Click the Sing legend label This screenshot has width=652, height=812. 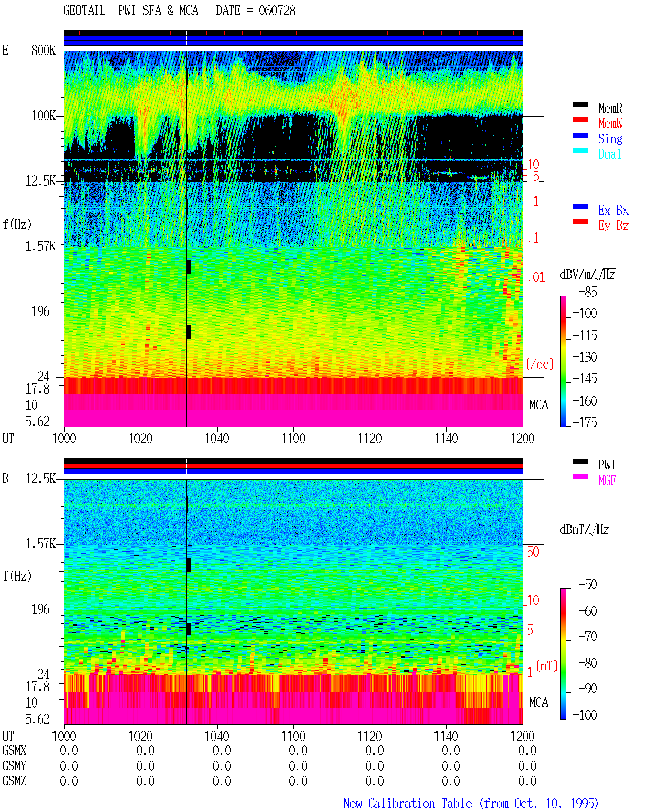pyautogui.click(x=610, y=139)
